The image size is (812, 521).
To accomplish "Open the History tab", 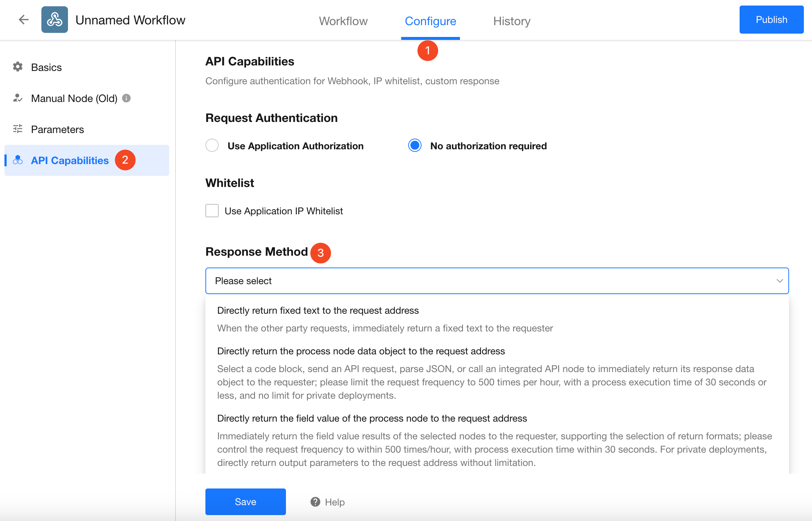I will point(512,21).
